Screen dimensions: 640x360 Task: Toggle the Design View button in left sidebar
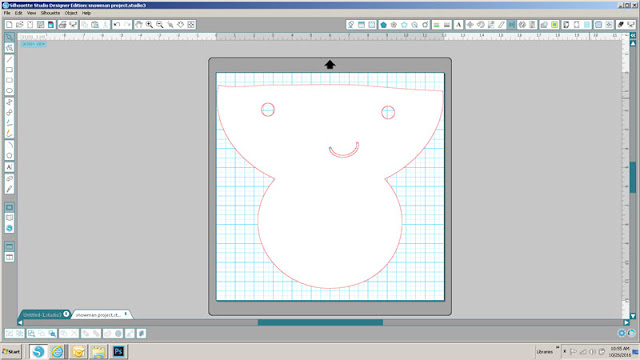pos(9,207)
